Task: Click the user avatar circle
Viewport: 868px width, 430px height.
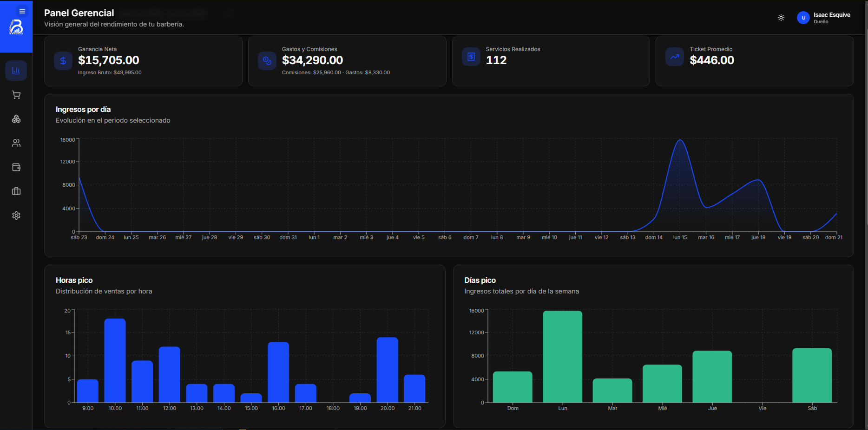Action: pyautogui.click(x=803, y=18)
